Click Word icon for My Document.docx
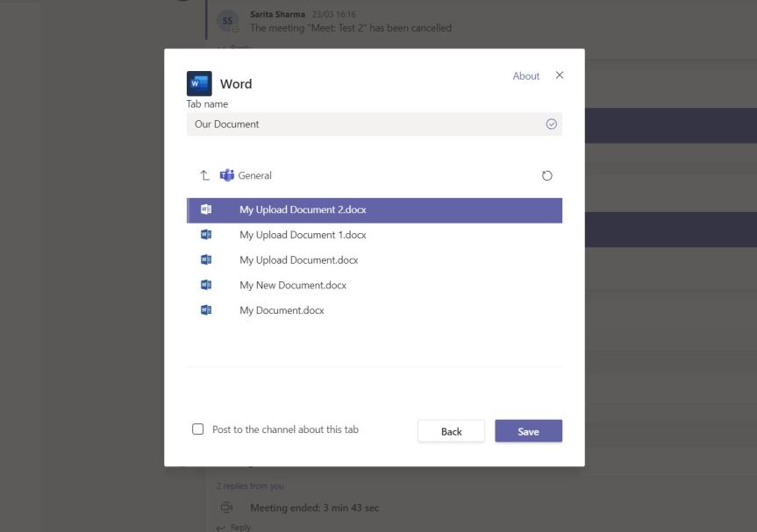This screenshot has height=532, width=757. (x=206, y=310)
